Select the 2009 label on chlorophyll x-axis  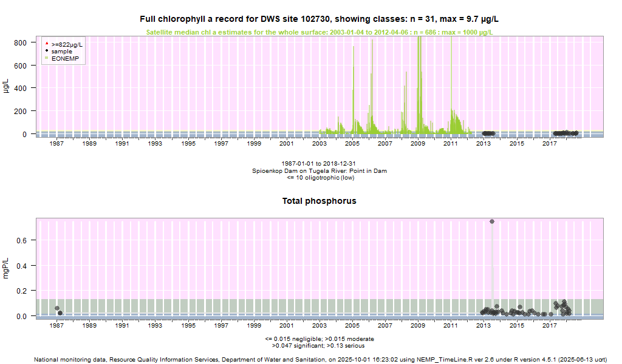coord(419,144)
